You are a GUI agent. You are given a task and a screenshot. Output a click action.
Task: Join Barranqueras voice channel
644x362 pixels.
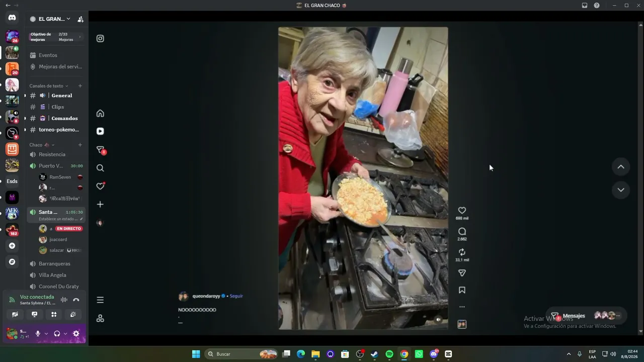click(56, 263)
